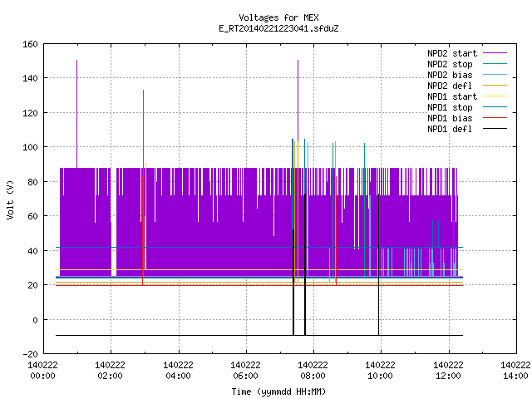This screenshot has height=399, width=532.
Task: Click the 80 y-axis tick label
Action: click(32, 182)
